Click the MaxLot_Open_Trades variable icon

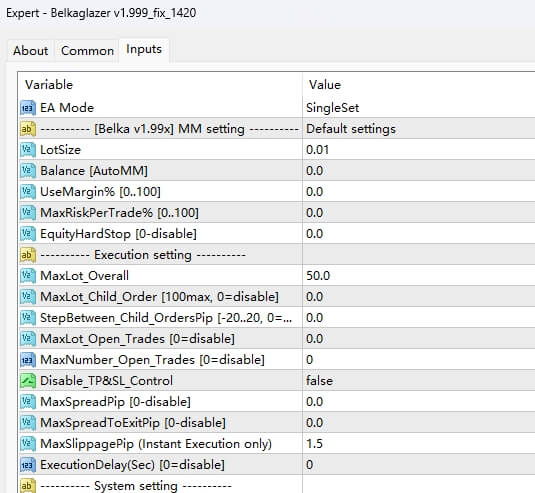coord(28,339)
